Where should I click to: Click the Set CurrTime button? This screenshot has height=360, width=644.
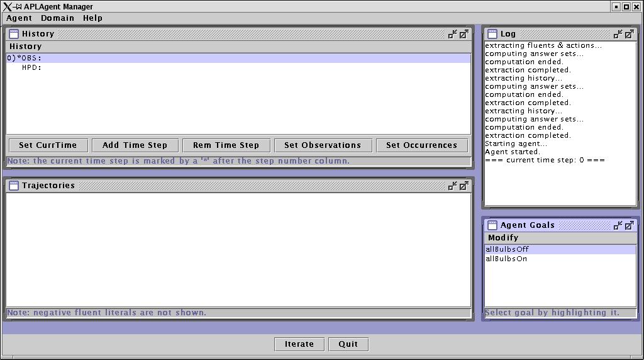click(x=48, y=145)
